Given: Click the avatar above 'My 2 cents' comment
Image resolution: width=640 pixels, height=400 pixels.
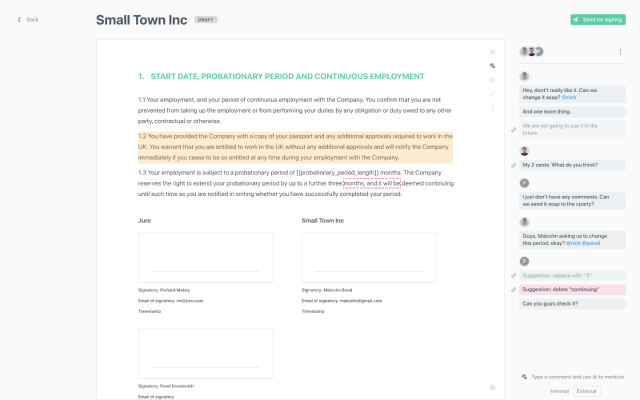Looking at the screenshot, I should click(524, 151).
